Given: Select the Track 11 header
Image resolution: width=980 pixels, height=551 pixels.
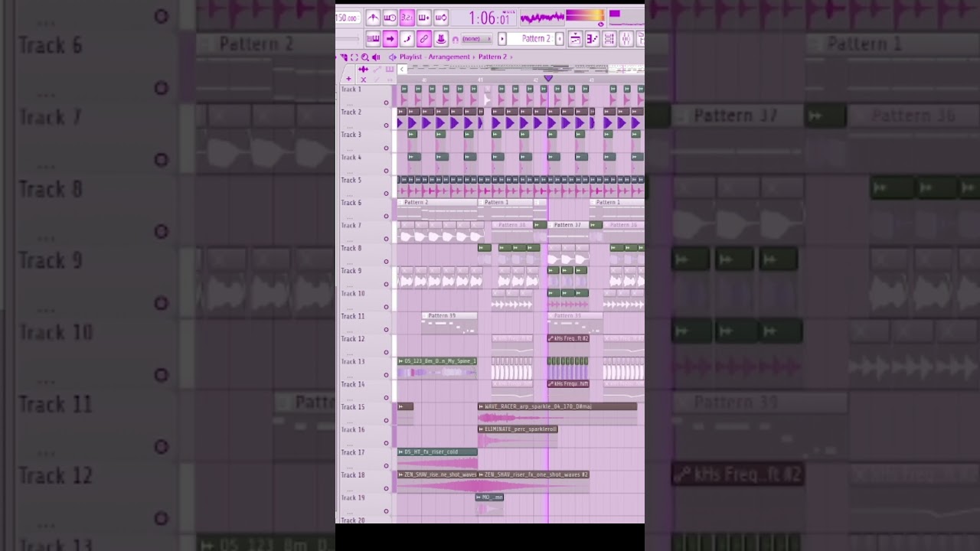Looking at the screenshot, I should point(365,322).
